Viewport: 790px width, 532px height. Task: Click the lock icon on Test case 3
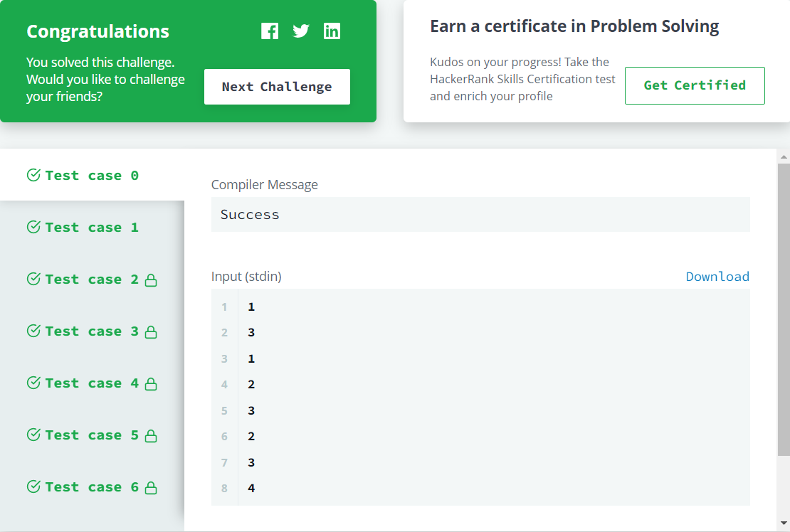click(x=151, y=332)
